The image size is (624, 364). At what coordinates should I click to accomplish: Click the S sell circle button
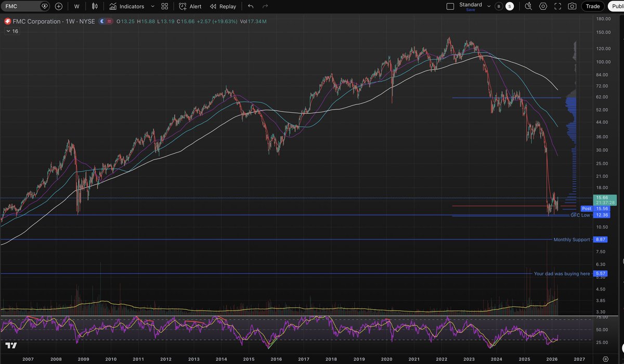coord(510,6)
